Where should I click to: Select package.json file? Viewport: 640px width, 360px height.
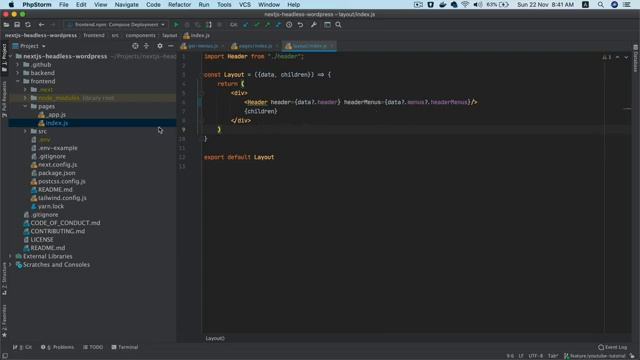tap(56, 173)
